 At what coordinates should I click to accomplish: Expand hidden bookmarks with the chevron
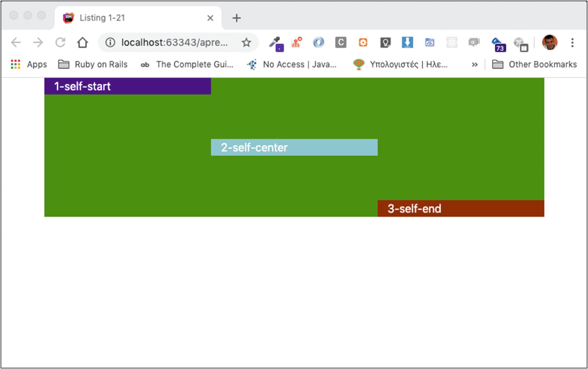(x=475, y=64)
